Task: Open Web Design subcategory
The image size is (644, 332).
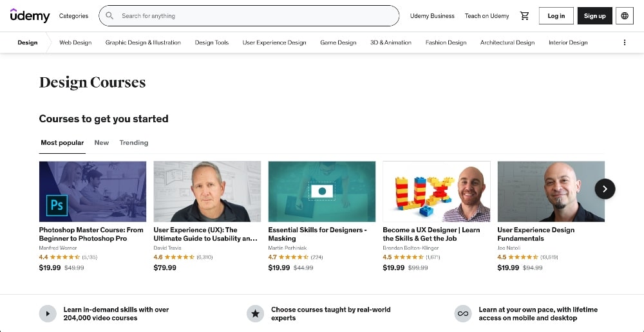Action: click(x=75, y=42)
